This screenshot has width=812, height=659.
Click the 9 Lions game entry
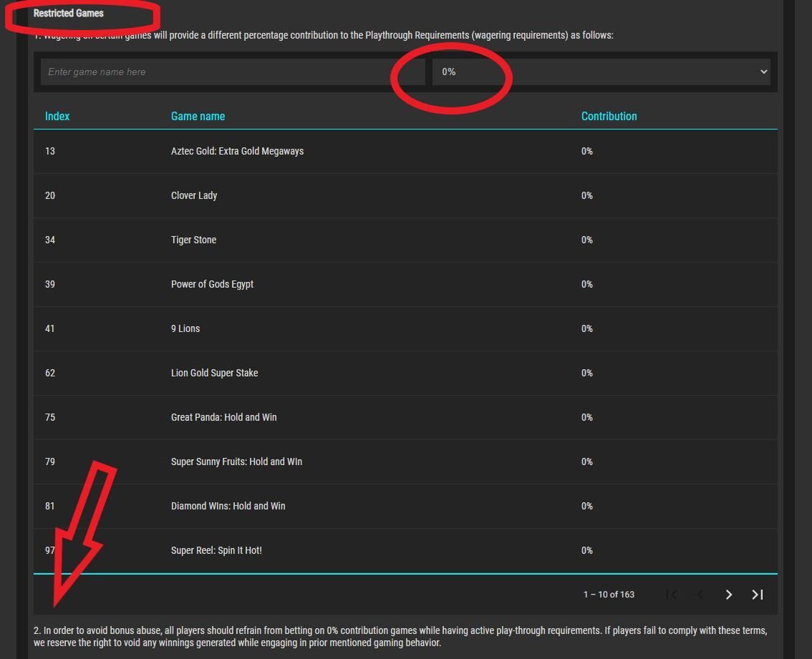(185, 328)
